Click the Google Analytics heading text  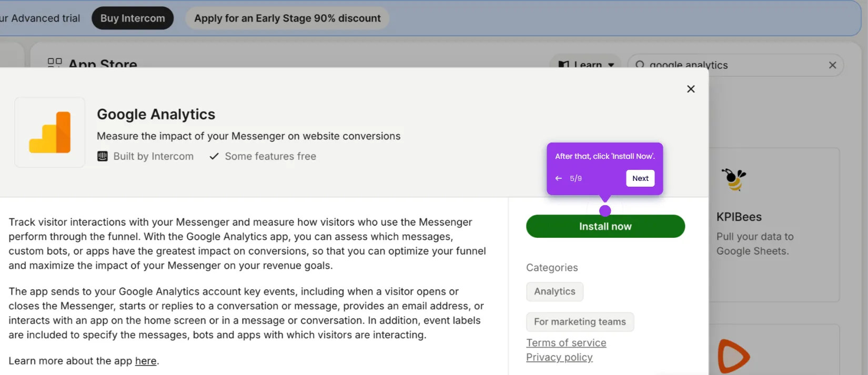(156, 114)
